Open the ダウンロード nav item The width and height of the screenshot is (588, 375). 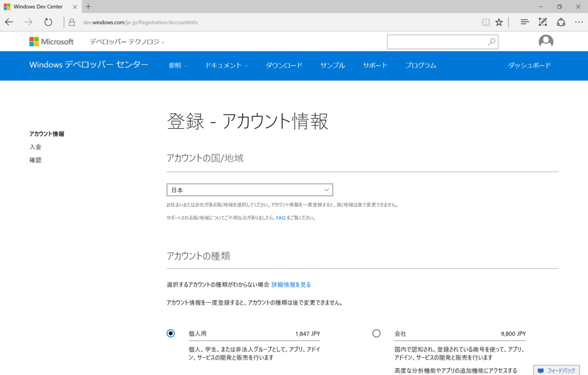click(284, 65)
